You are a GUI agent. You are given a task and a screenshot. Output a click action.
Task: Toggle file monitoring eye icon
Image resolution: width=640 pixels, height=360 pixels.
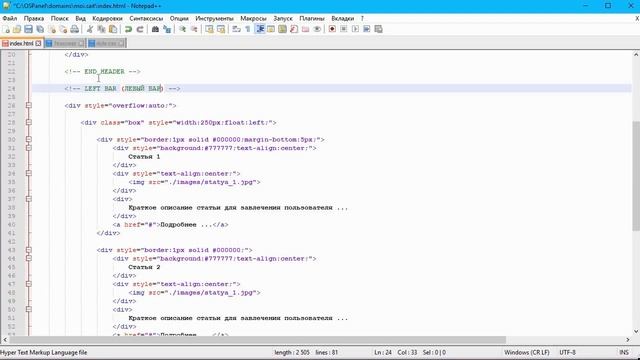[317, 29]
